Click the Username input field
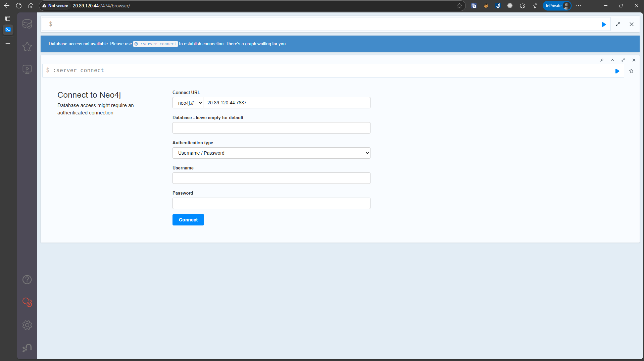The width and height of the screenshot is (644, 361). pyautogui.click(x=271, y=178)
